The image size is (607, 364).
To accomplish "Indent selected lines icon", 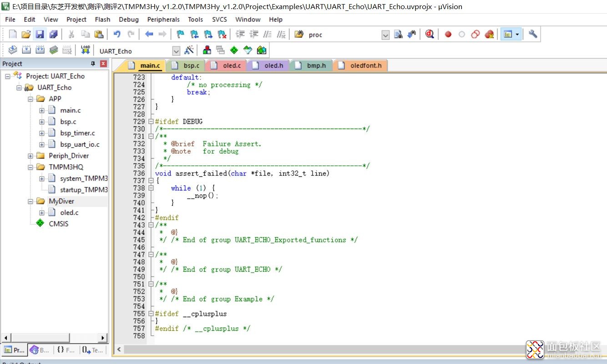I will (240, 35).
